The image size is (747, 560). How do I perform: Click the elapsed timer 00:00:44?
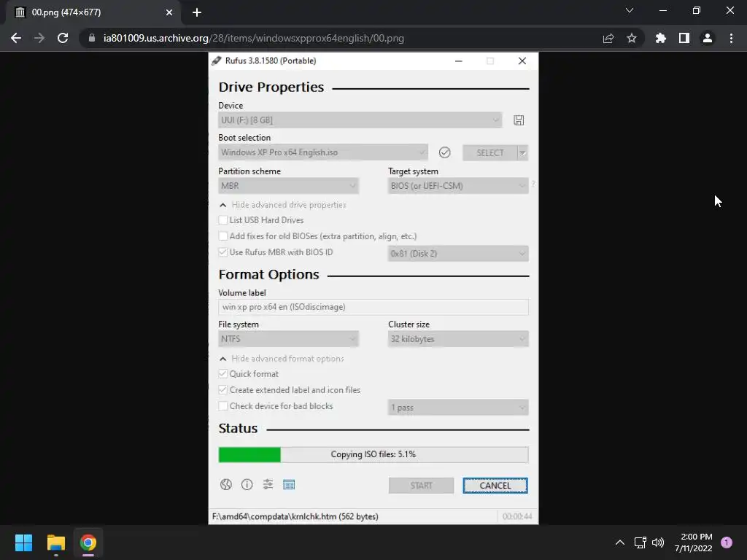click(517, 516)
